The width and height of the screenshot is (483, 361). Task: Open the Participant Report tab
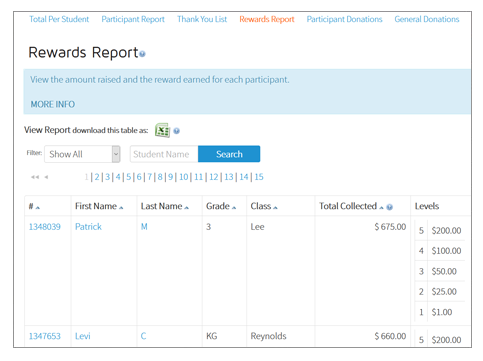[x=133, y=19]
